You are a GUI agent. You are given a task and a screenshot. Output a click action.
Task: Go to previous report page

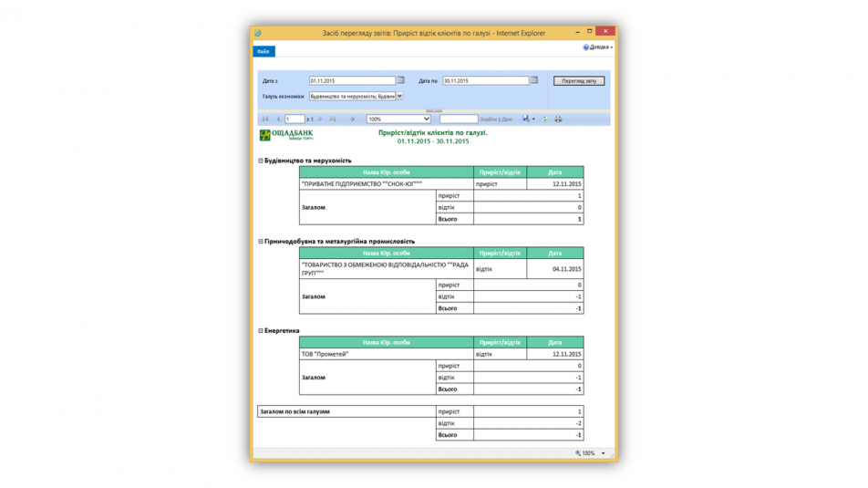277,119
